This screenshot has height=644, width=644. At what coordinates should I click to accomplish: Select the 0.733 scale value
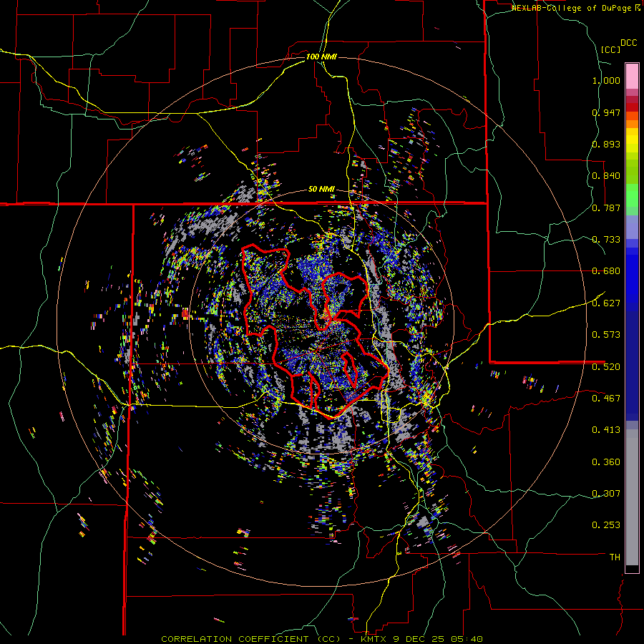tap(606, 240)
